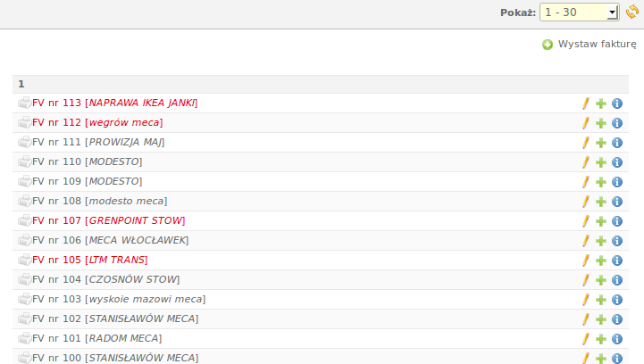Click the green plus icon for FV nr 112
644x364 pixels.
tap(601, 123)
